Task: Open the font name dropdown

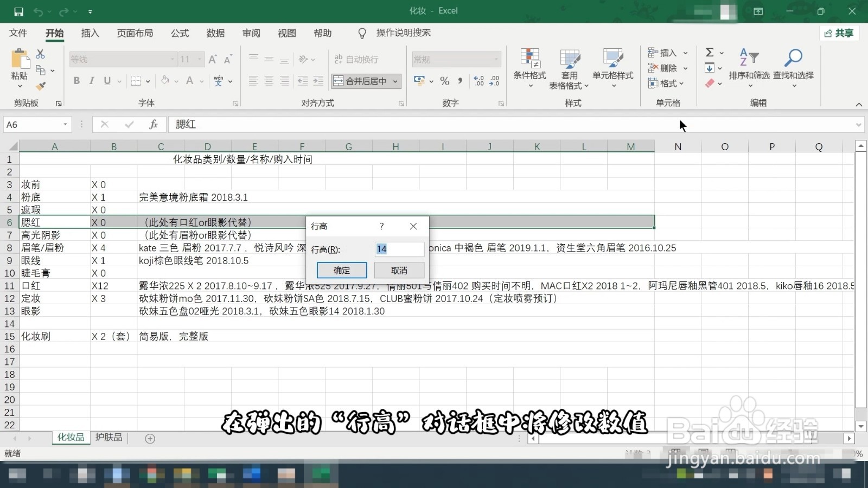Action: click(x=171, y=59)
